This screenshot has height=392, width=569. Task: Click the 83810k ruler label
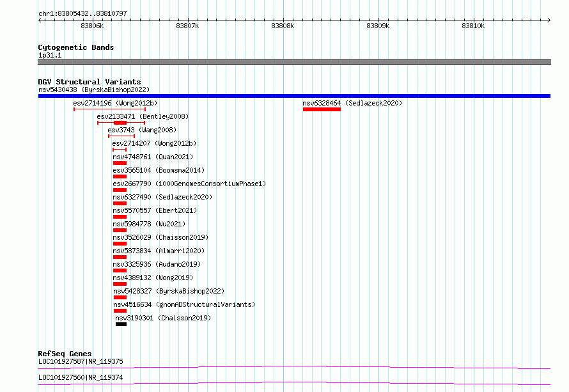[x=473, y=26]
